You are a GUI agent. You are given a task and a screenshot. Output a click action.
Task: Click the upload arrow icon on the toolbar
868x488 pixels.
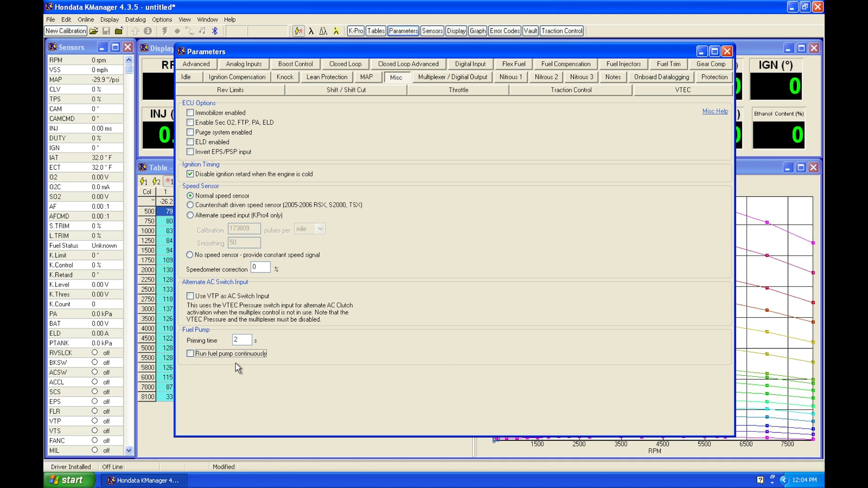(x=135, y=31)
